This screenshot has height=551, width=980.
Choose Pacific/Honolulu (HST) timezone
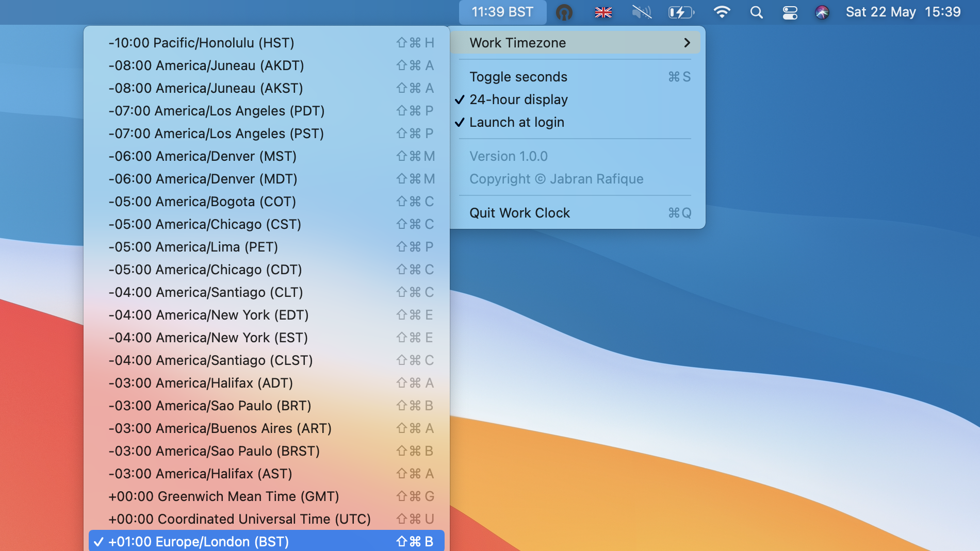click(201, 43)
